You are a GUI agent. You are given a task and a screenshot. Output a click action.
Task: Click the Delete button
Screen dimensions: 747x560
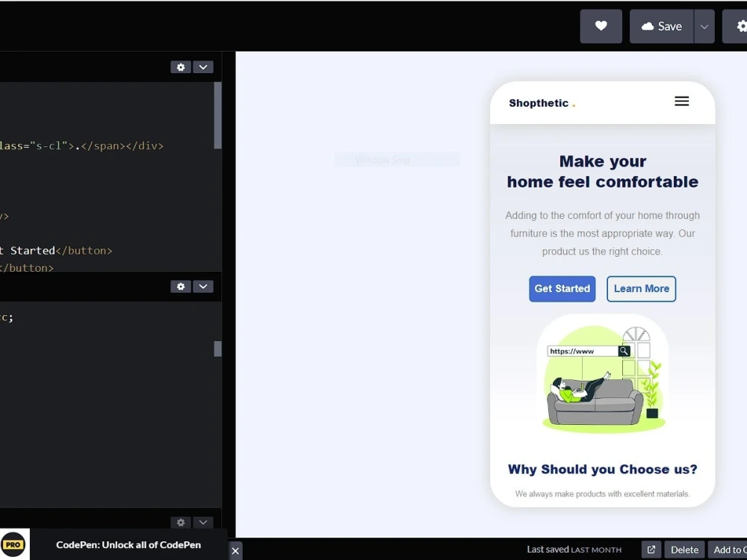coord(684,550)
